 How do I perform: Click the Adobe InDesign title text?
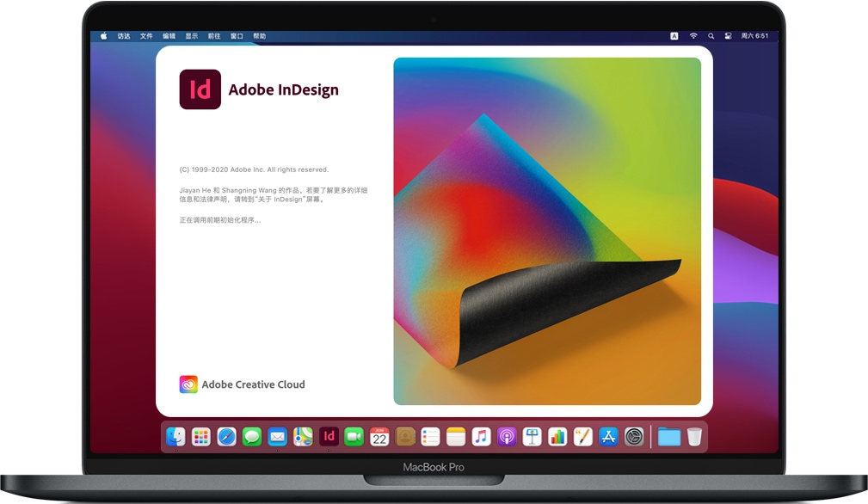[x=283, y=89]
